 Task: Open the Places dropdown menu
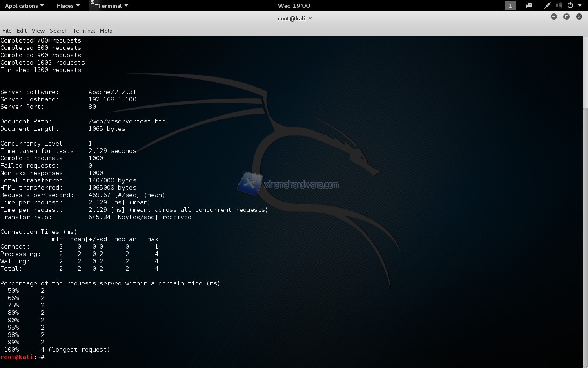point(68,6)
